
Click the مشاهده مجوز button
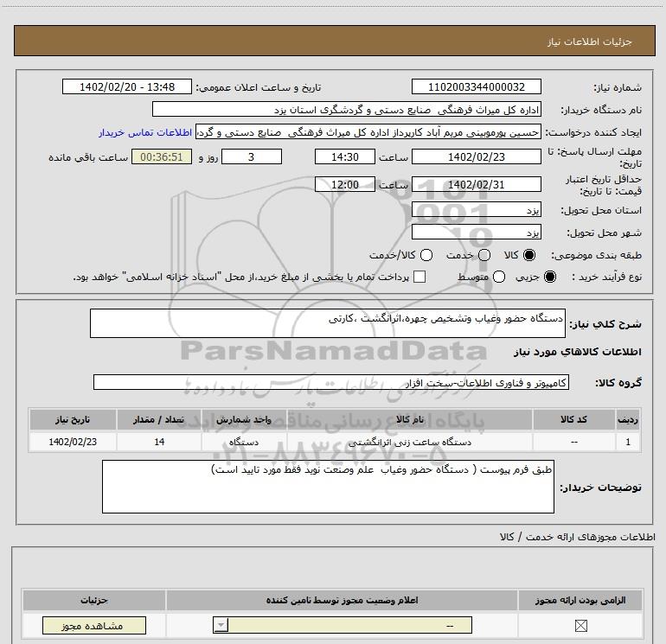94,625
